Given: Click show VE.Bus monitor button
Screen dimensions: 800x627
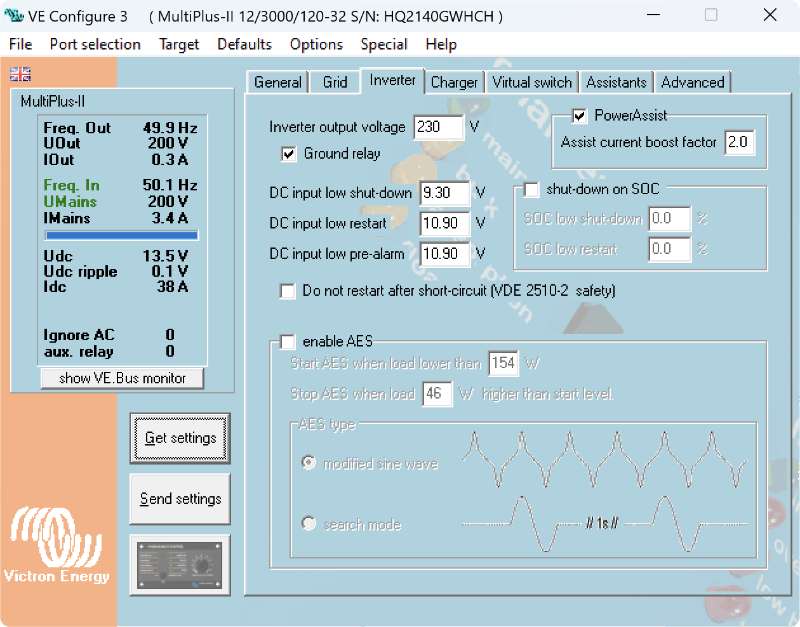Looking at the screenshot, I should pos(122,378).
